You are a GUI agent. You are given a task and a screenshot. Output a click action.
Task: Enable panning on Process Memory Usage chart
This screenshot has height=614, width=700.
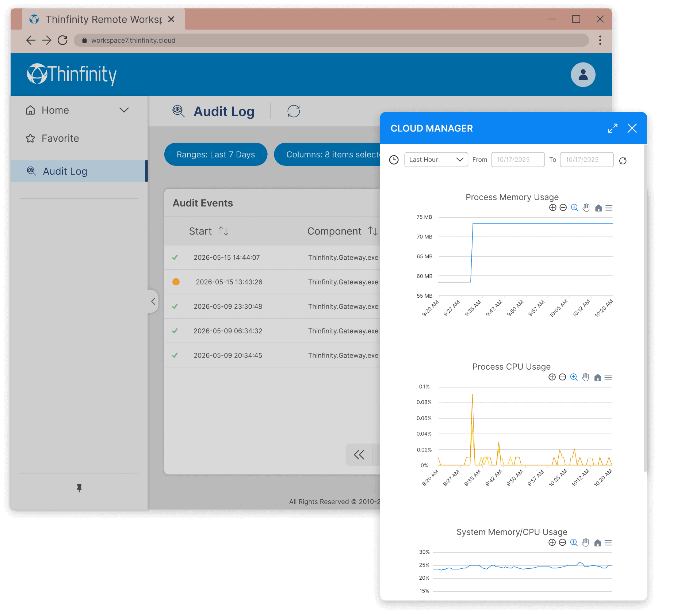(x=586, y=208)
